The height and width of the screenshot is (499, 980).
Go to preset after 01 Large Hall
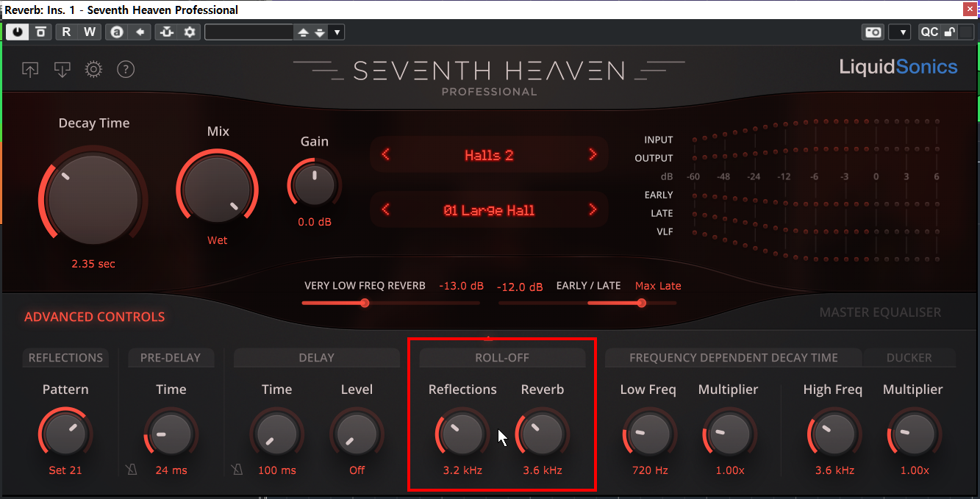(x=593, y=210)
